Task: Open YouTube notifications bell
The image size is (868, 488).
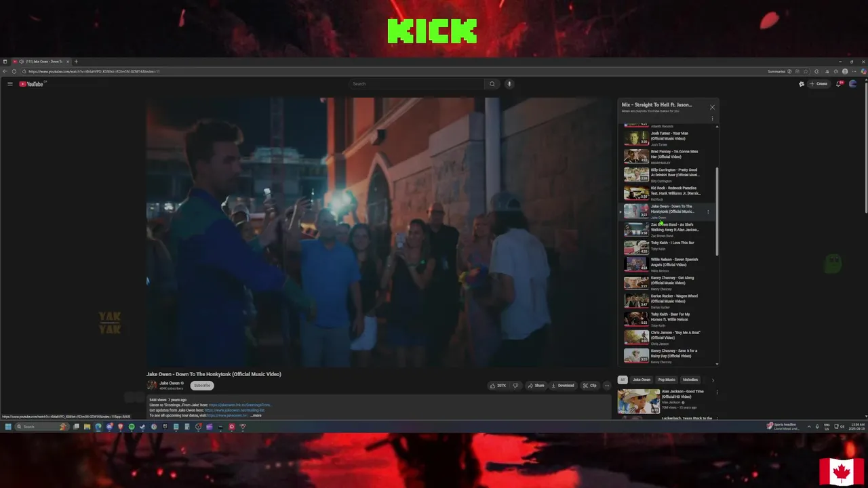Action: click(839, 84)
